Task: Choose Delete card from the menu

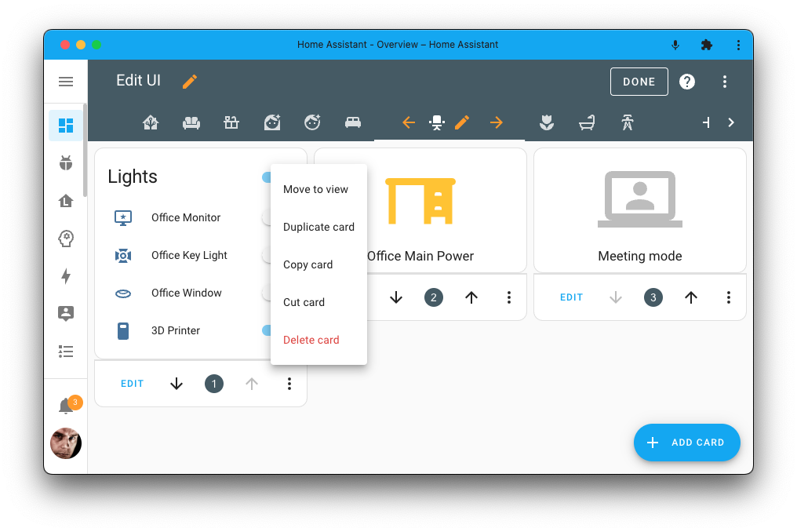Action: [x=311, y=339]
